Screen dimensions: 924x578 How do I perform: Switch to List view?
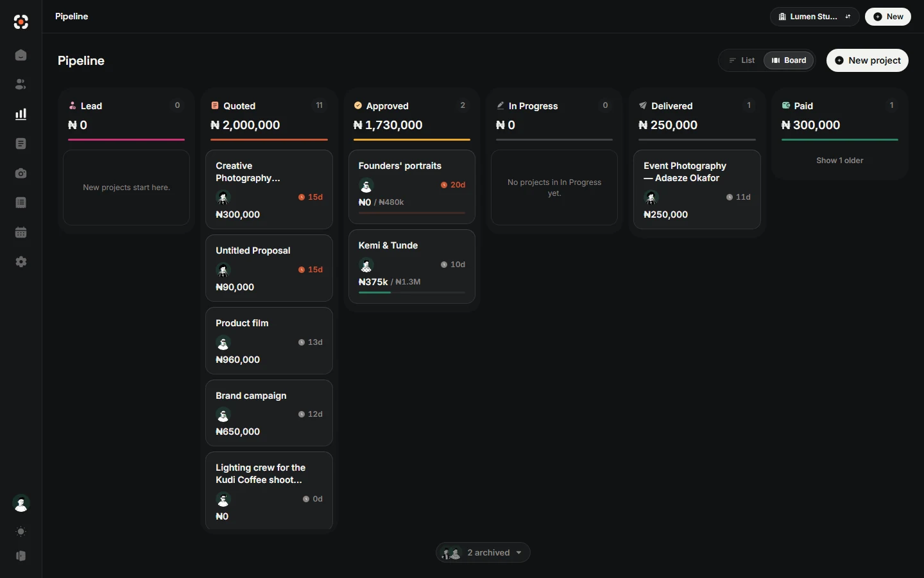click(x=742, y=60)
